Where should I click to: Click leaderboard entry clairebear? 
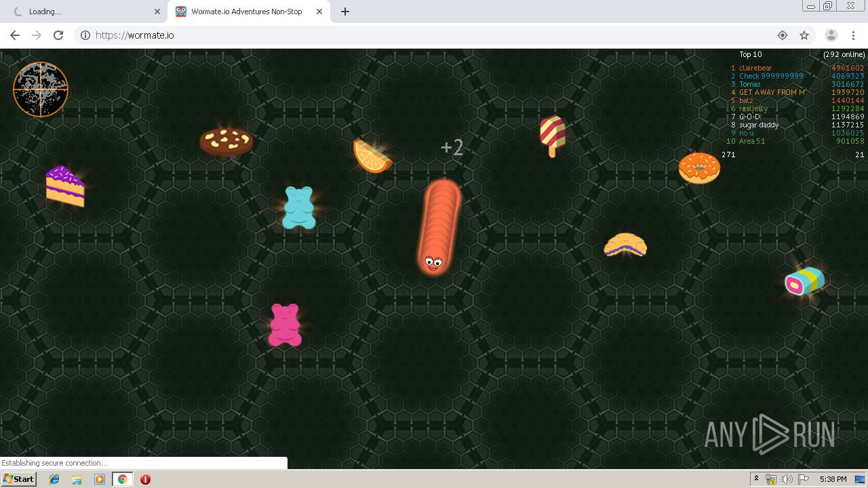755,68
